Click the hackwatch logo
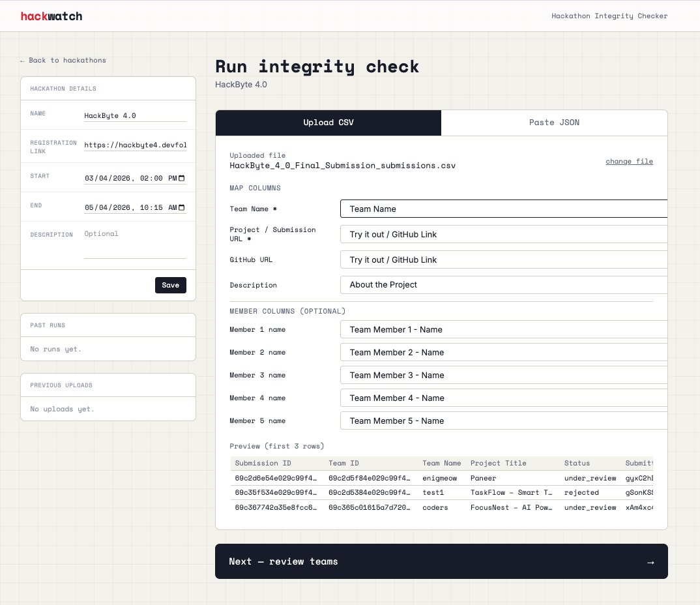The width and height of the screenshot is (700, 605). click(x=51, y=16)
